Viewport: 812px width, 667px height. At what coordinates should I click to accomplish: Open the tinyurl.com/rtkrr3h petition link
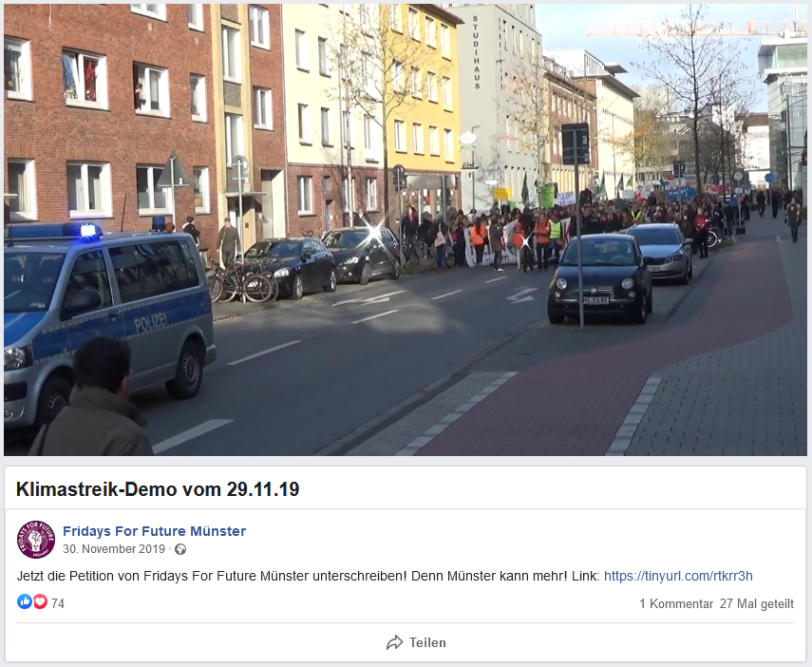(x=678, y=577)
